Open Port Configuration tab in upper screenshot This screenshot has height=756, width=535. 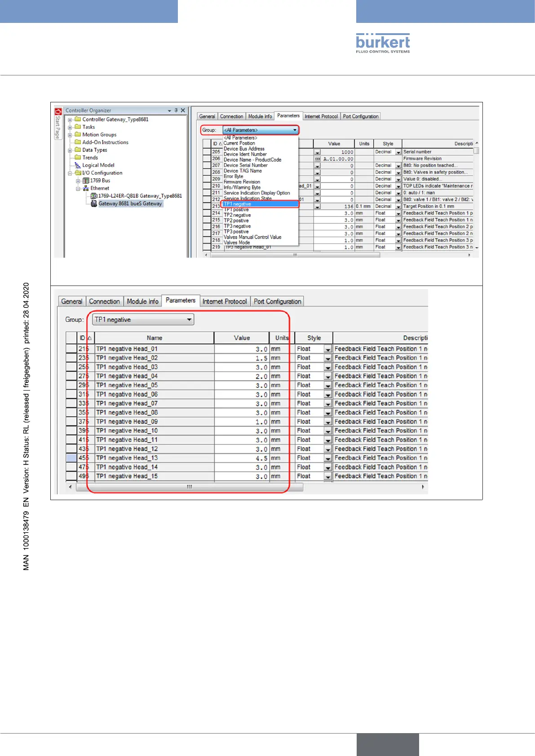tap(361, 116)
